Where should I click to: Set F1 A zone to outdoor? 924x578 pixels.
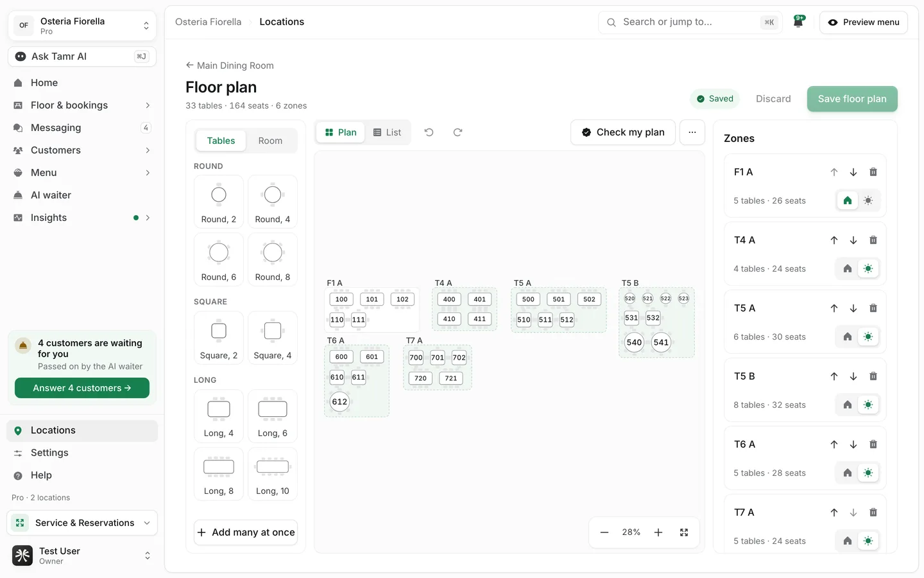[x=868, y=200]
